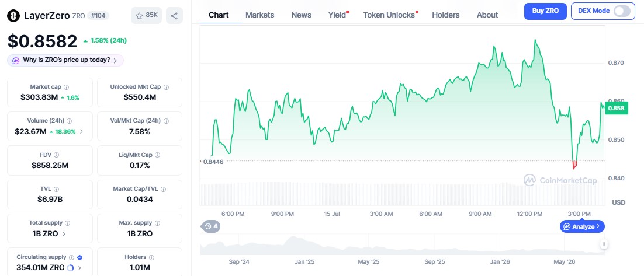Click the $550.4M unlocked market cap value

[x=140, y=97]
